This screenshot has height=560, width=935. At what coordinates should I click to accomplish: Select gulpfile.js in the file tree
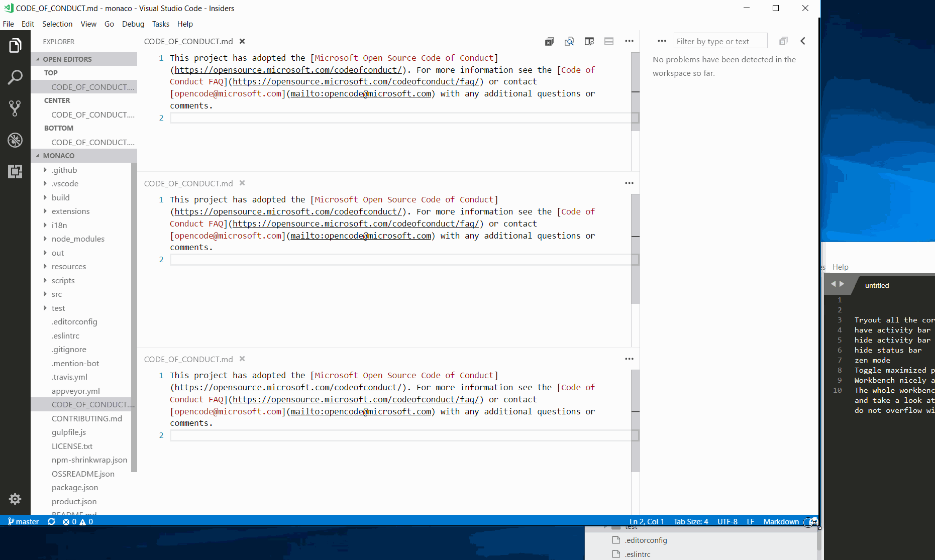(x=69, y=432)
